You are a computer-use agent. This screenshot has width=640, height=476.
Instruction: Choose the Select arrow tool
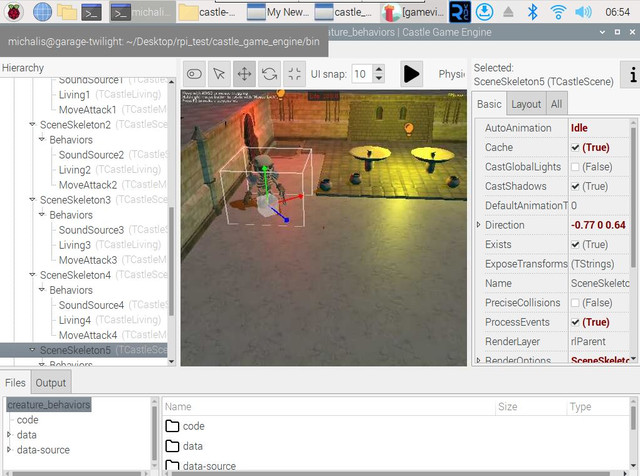pyautogui.click(x=219, y=74)
